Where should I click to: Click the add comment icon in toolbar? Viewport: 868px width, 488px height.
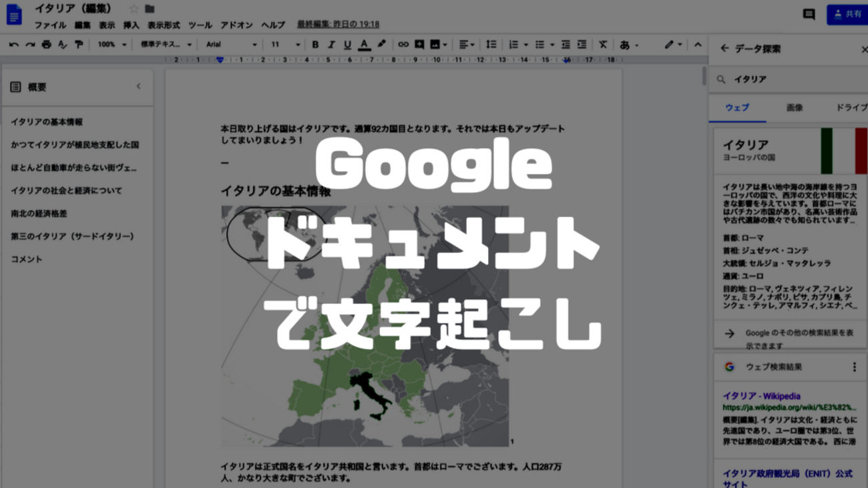pyautogui.click(x=419, y=45)
